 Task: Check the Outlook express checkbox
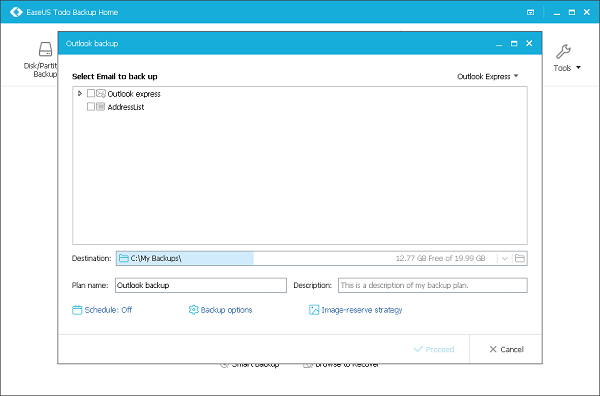91,93
